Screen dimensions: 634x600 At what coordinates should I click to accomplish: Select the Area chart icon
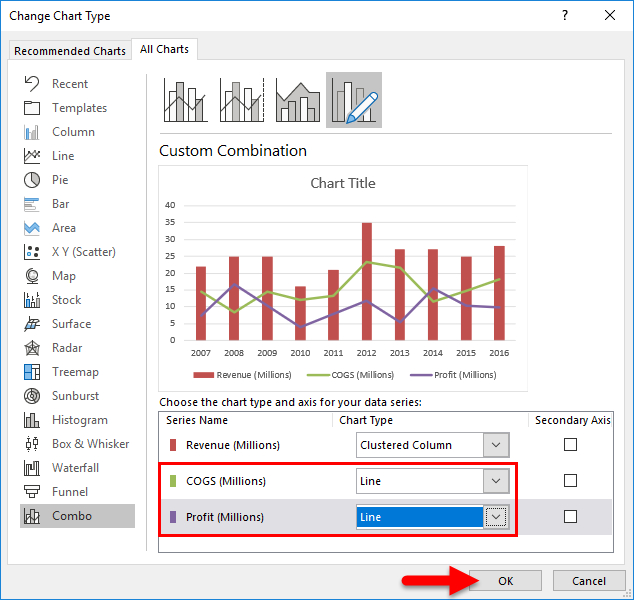click(x=32, y=228)
